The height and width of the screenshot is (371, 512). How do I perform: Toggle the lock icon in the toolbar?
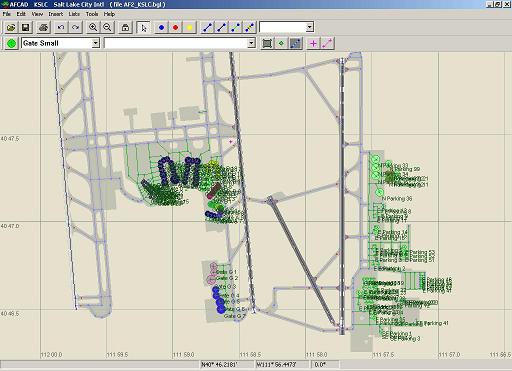tap(125, 27)
